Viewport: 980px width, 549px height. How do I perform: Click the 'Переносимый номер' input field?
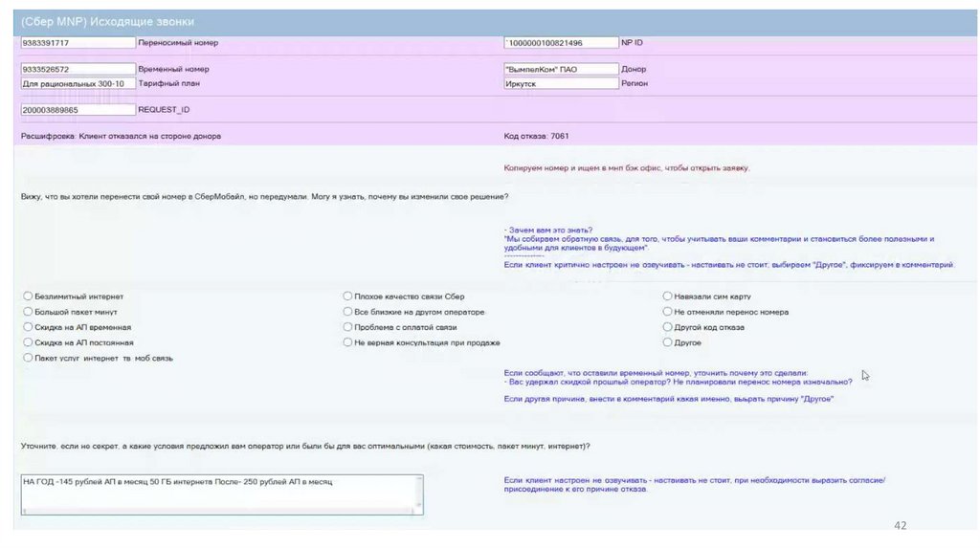78,42
